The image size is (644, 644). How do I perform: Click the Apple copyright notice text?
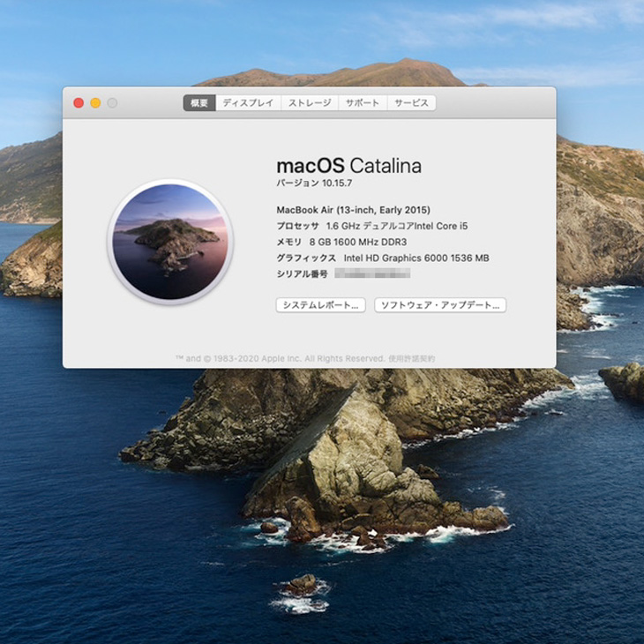tap(281, 358)
